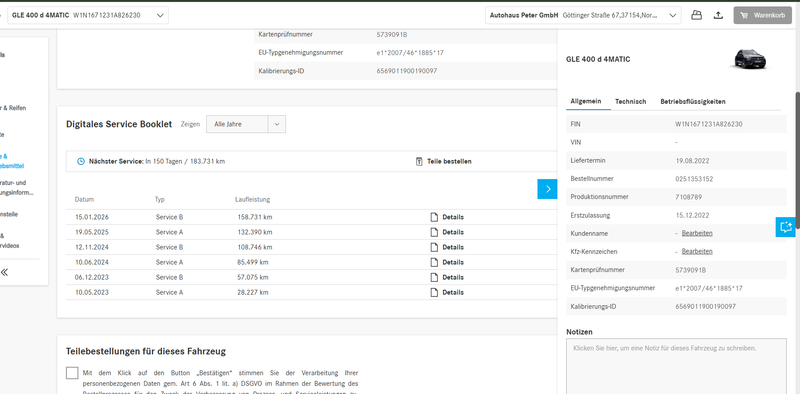Click the Digitales Service Booklet heading

(x=119, y=124)
